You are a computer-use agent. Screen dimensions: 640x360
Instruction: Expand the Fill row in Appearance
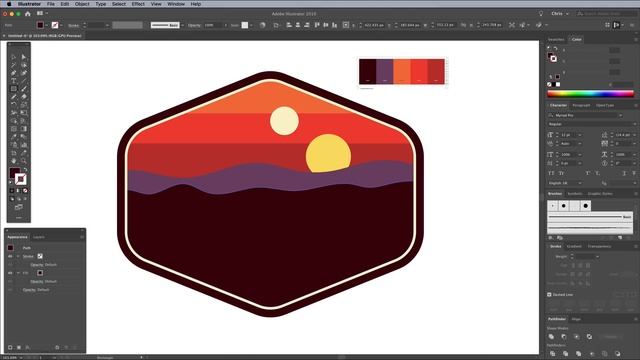pyautogui.click(x=18, y=273)
